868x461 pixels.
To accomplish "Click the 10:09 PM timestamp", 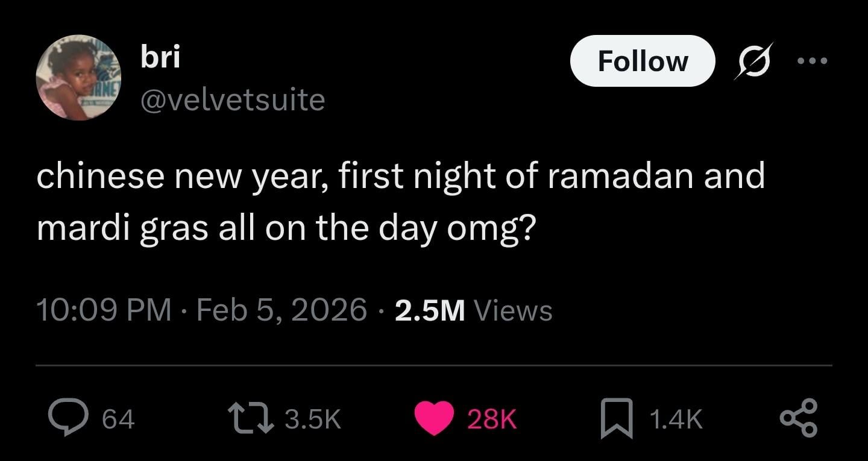I will 104,310.
